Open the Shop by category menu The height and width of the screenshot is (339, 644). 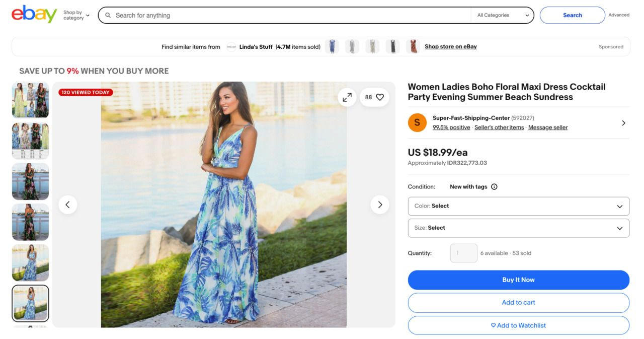[75, 15]
